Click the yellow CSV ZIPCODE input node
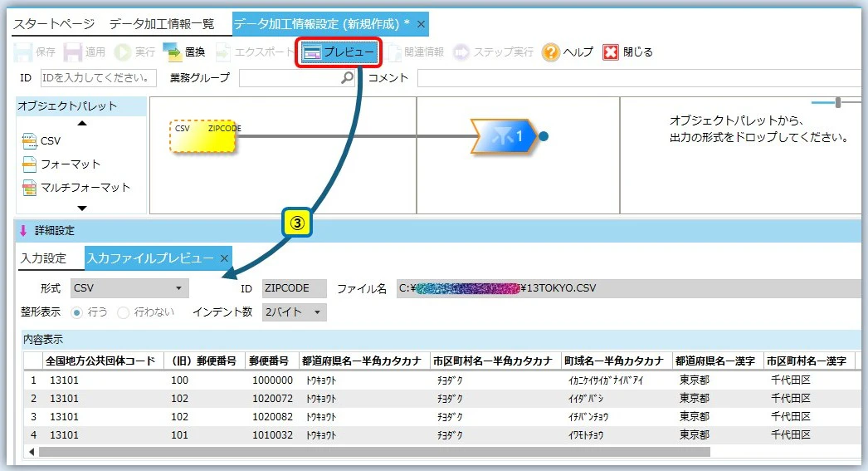868x471 pixels. point(202,135)
